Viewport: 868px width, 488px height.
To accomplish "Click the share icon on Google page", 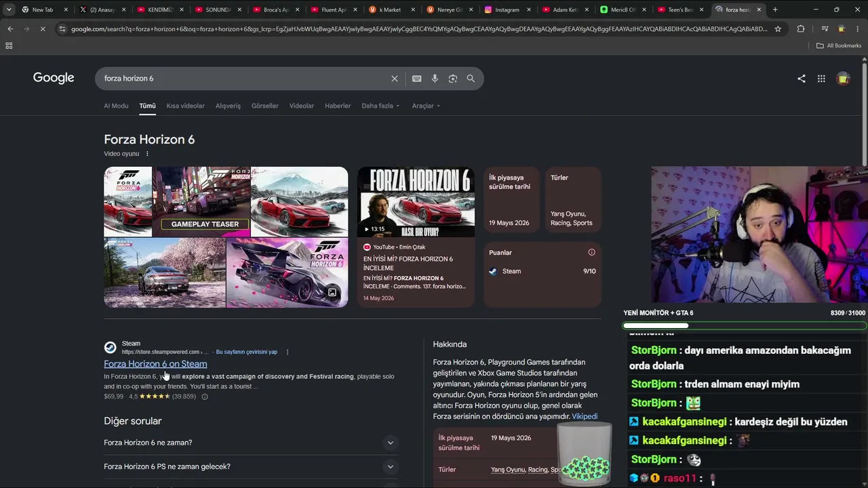I will [x=802, y=79].
